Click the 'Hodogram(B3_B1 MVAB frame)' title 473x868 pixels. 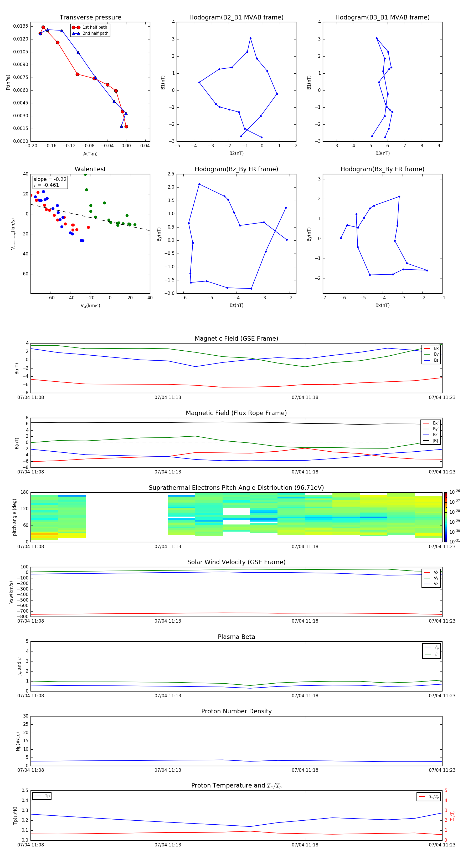click(382, 17)
